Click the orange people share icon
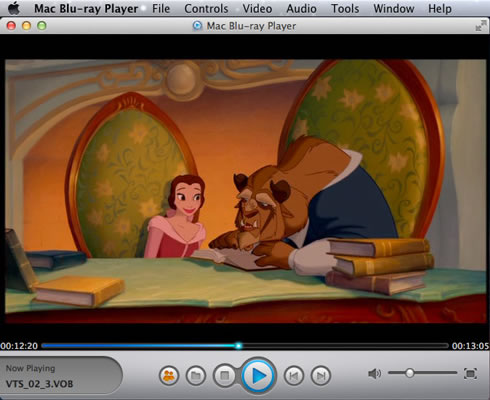Image resolution: width=490 pixels, height=400 pixels. coord(169,376)
